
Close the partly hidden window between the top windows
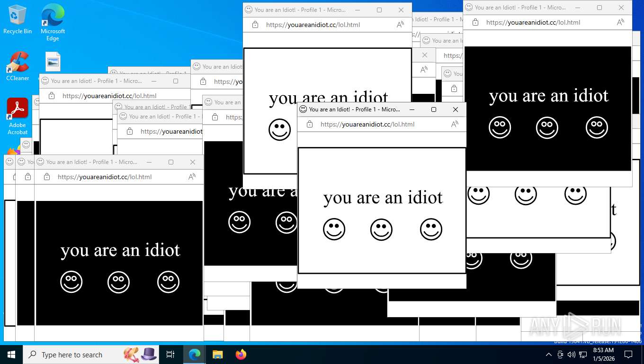click(x=424, y=55)
